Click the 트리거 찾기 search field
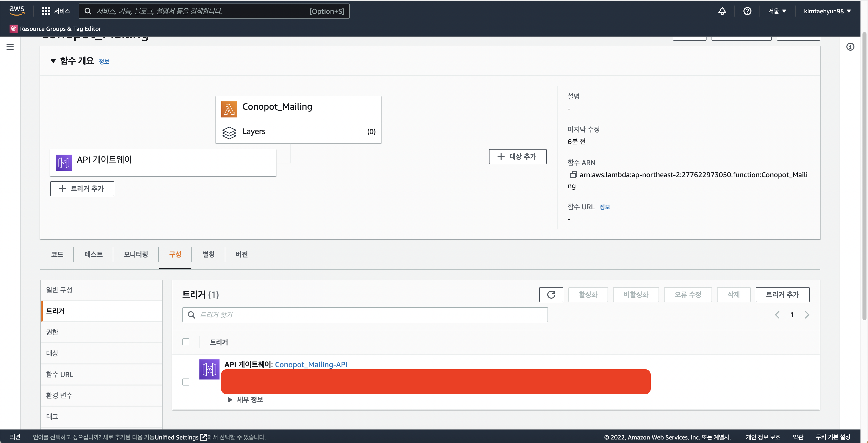 [x=365, y=314]
